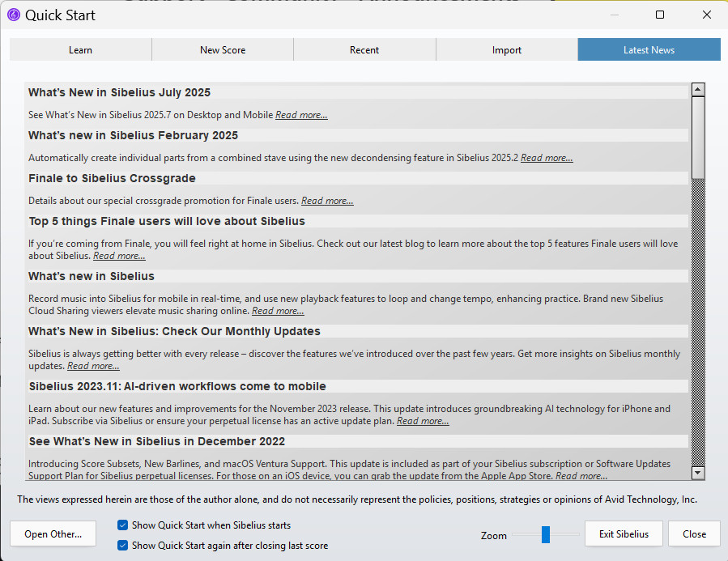This screenshot has width=728, height=561.
Task: Click the news scrollbar down arrow
Action: (x=698, y=473)
